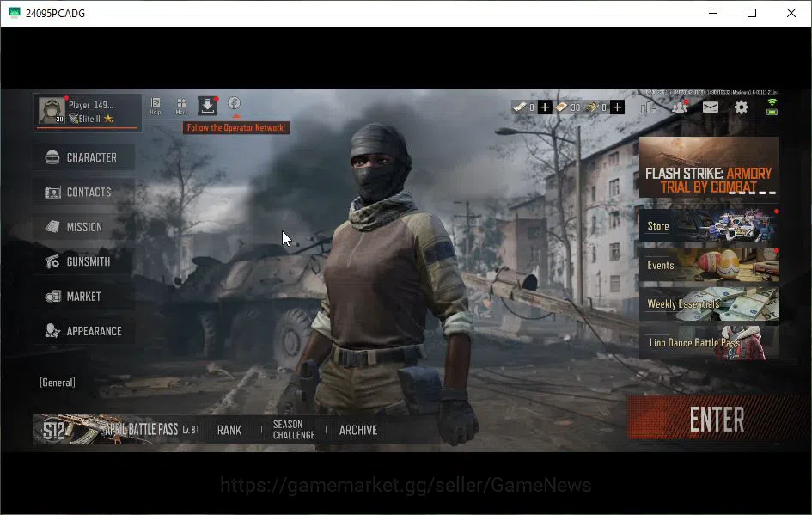Open the General chat channel
This screenshot has height=515, width=812.
tap(58, 383)
